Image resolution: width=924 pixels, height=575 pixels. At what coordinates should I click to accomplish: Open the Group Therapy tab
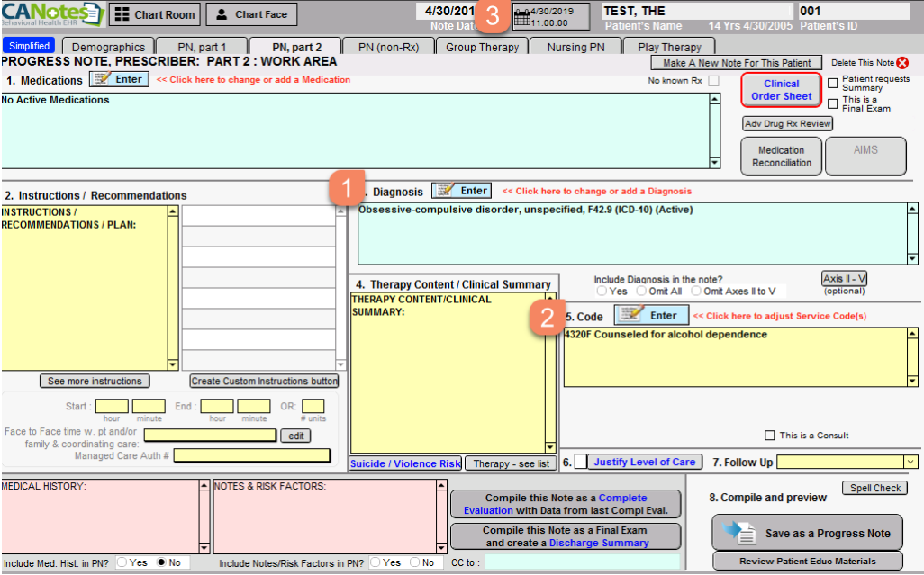tap(482, 47)
